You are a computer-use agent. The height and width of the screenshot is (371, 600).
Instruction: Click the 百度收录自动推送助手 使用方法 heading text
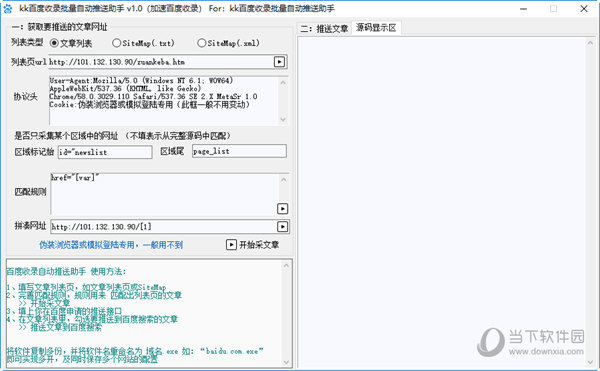point(66,272)
